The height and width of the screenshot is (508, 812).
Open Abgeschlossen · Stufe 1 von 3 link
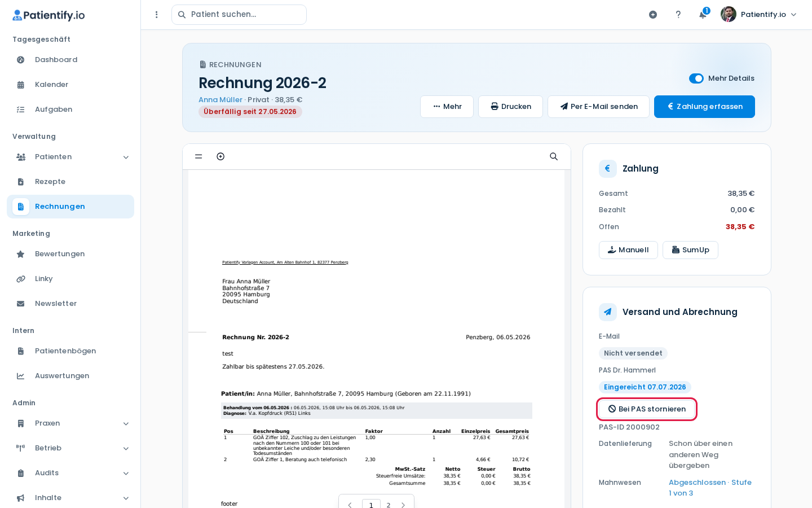[x=710, y=488]
